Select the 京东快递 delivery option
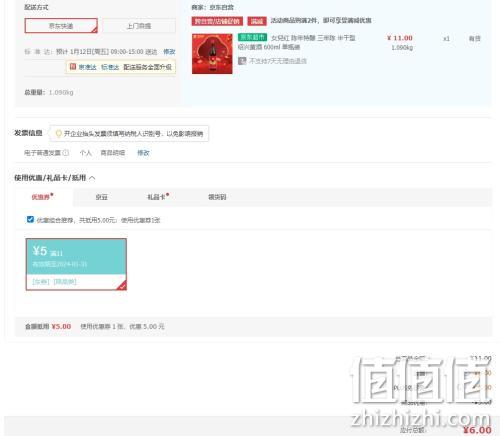The image size is (500, 436). tap(61, 26)
